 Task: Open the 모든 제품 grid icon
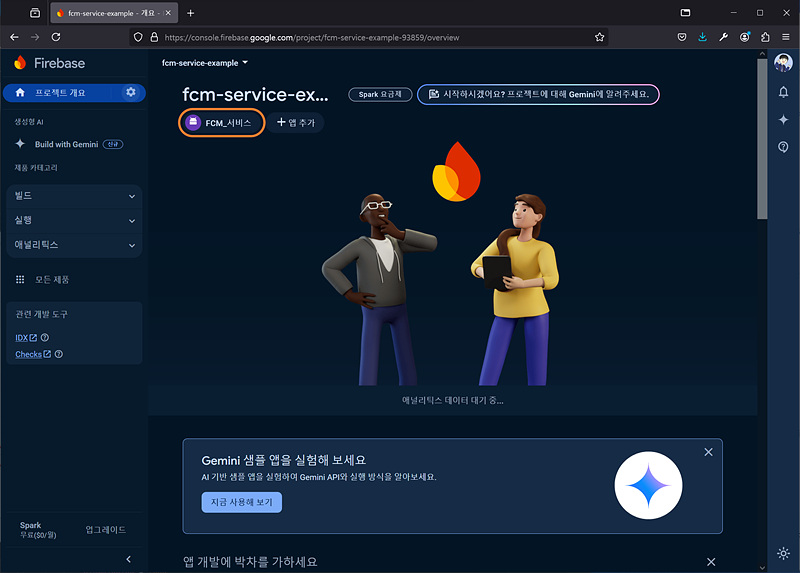coord(20,279)
